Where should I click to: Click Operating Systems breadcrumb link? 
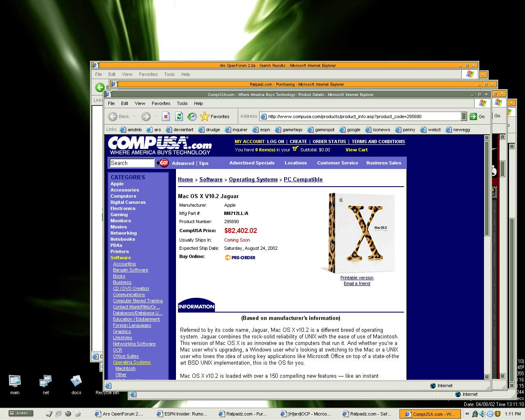tap(253, 180)
